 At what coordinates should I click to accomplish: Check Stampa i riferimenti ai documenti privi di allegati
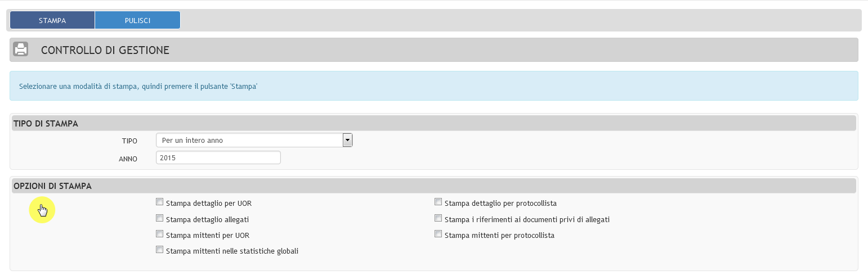click(x=438, y=218)
